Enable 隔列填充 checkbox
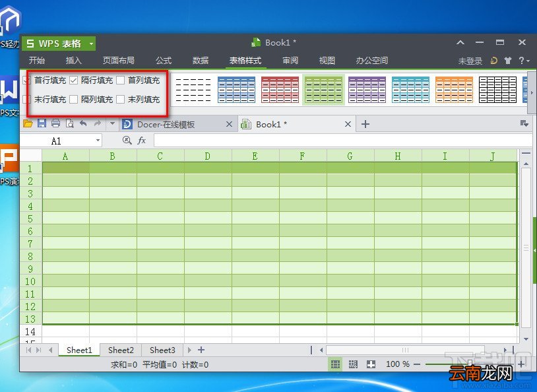The height and width of the screenshot is (392, 537). 73,100
